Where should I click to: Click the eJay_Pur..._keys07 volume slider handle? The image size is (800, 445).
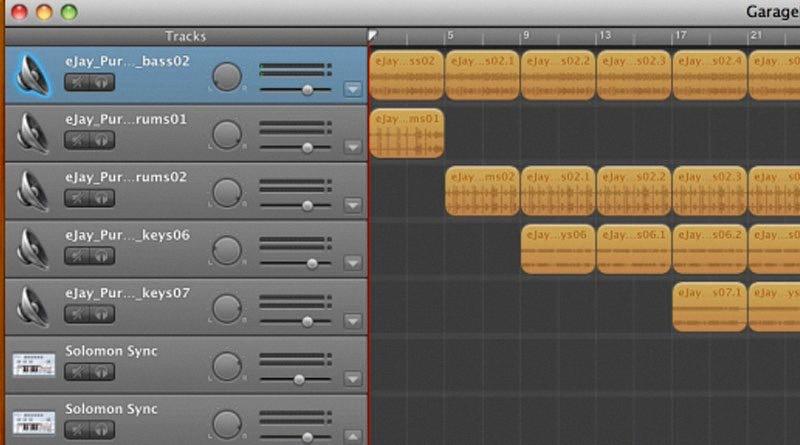(307, 322)
